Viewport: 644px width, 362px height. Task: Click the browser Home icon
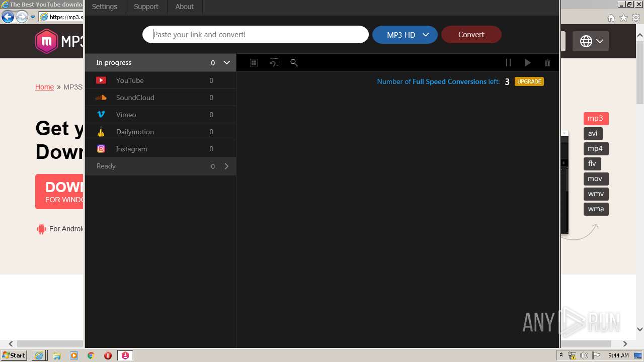pyautogui.click(x=611, y=18)
